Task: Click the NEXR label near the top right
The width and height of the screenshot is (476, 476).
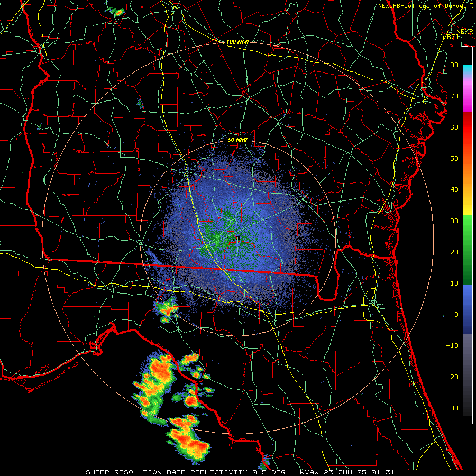Action: click(465, 32)
